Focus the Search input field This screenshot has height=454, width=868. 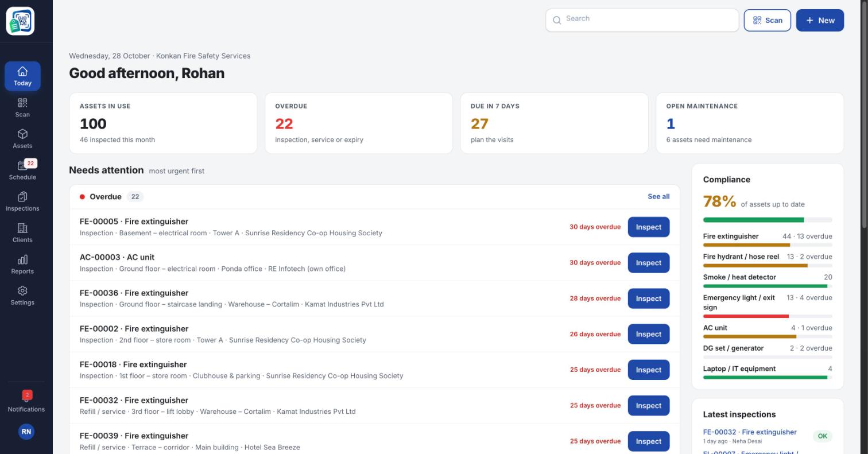(x=642, y=20)
